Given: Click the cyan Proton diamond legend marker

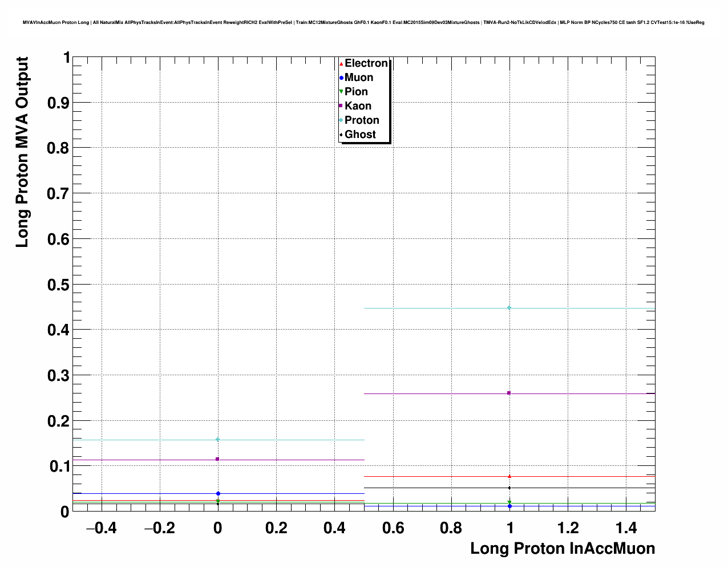Looking at the screenshot, I should (x=341, y=120).
